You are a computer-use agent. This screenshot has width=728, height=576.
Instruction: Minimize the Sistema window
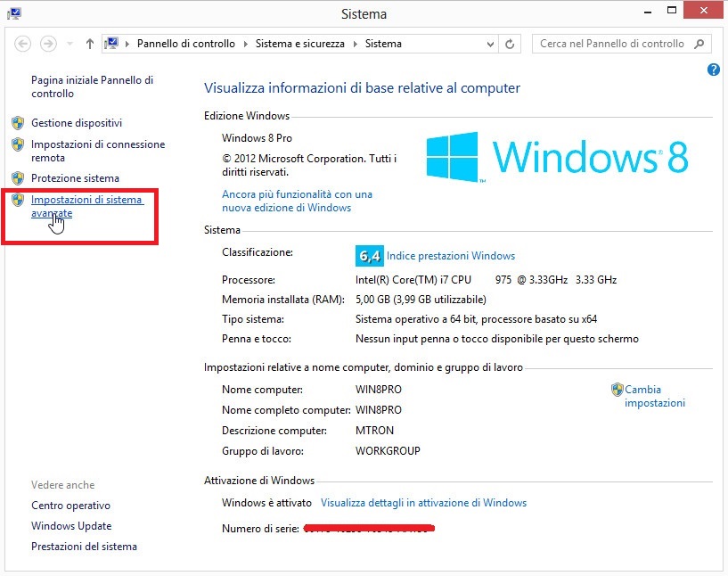point(648,12)
